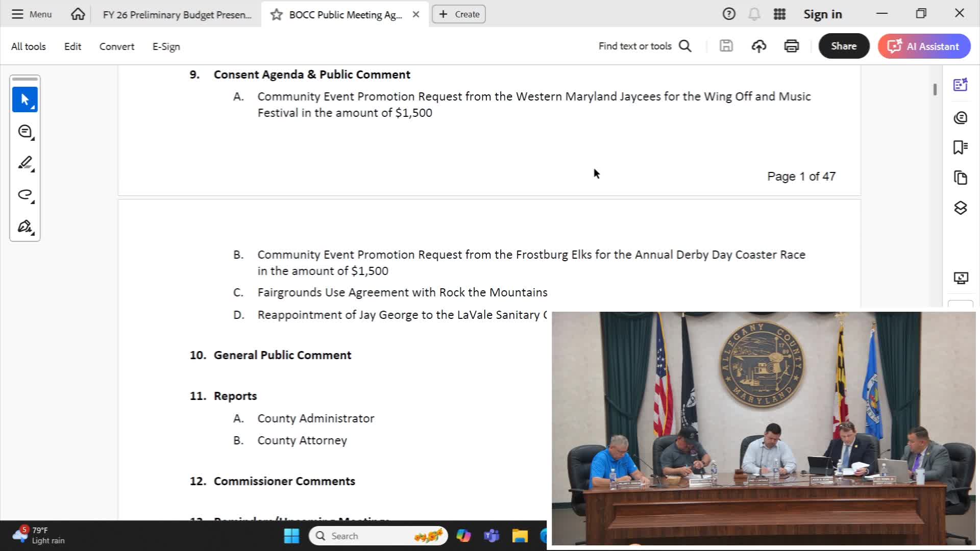Select the arrow selection tool
The width and height of the screenshot is (980, 551).
(25, 99)
